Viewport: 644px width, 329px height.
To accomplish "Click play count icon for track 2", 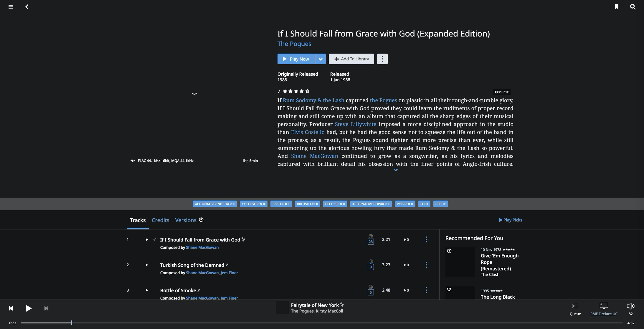I will pos(406,265).
